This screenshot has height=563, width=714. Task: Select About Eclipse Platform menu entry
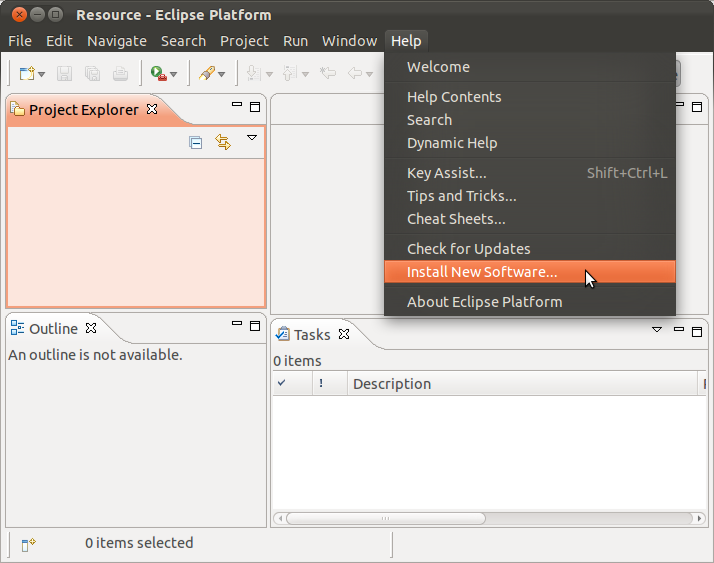530,302
